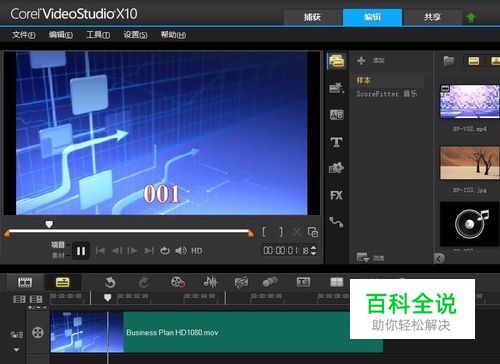Image resolution: width=500 pixels, height=364 pixels.
Task: Open the Transitions (AB) library
Action: pyautogui.click(x=337, y=115)
